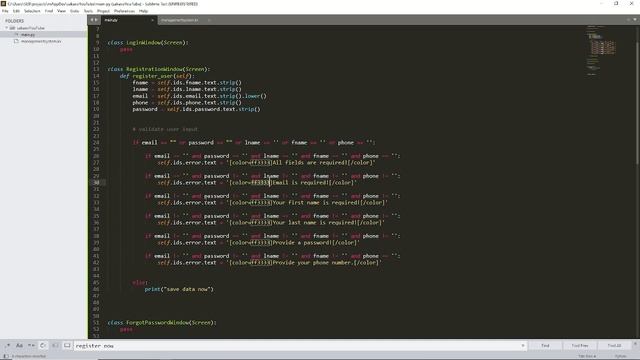Open the Find menu
The width and height of the screenshot is (640, 360).
tap(49, 11)
